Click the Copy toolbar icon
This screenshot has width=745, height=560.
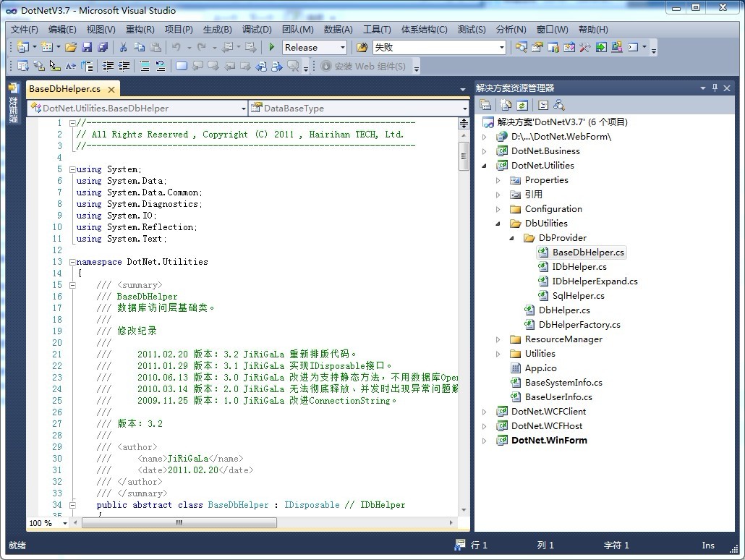pyautogui.click(x=139, y=47)
